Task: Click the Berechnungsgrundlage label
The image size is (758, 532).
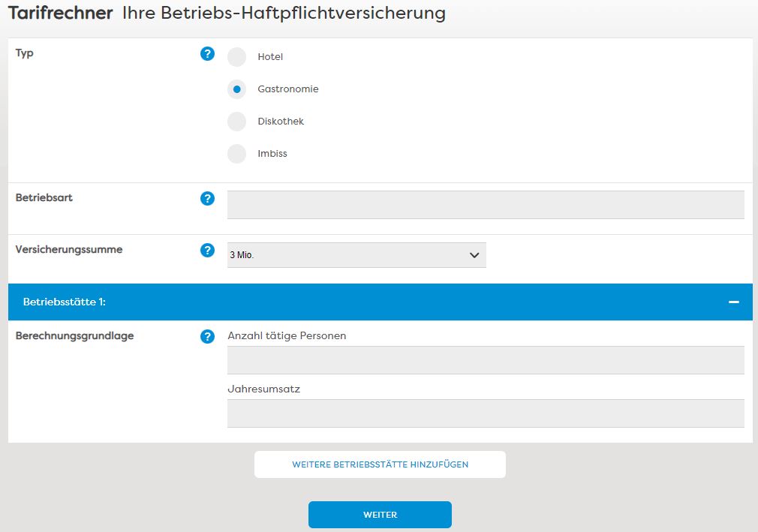Action: pyautogui.click(x=74, y=336)
